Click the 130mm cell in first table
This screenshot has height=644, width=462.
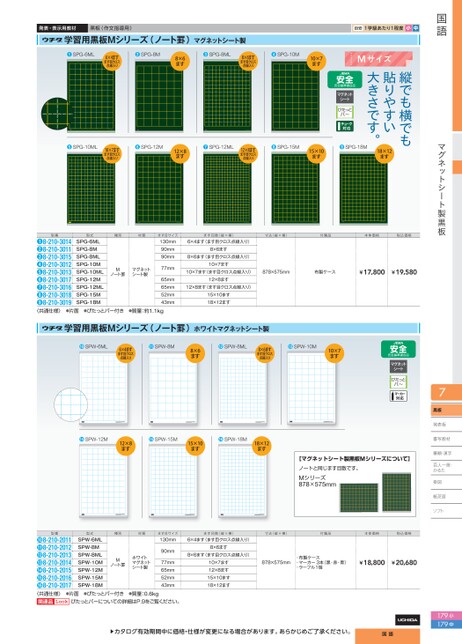point(168,242)
